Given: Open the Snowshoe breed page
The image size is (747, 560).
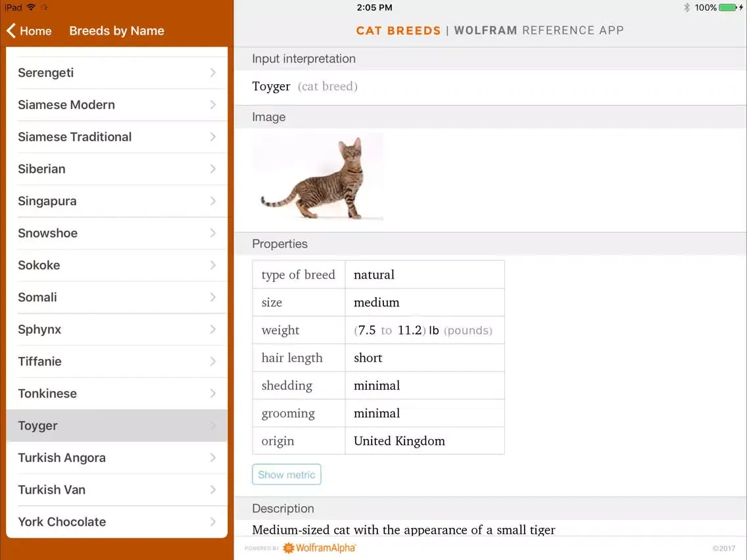Looking at the screenshot, I should coord(117,233).
